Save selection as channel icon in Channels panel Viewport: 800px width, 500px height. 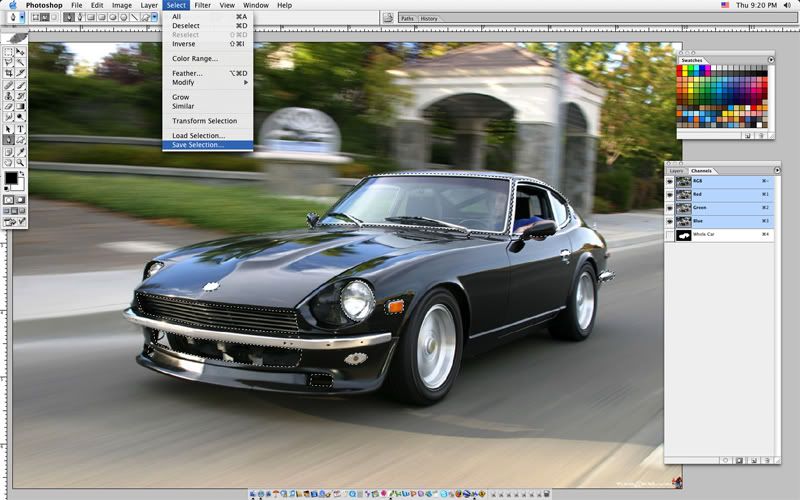click(x=738, y=461)
